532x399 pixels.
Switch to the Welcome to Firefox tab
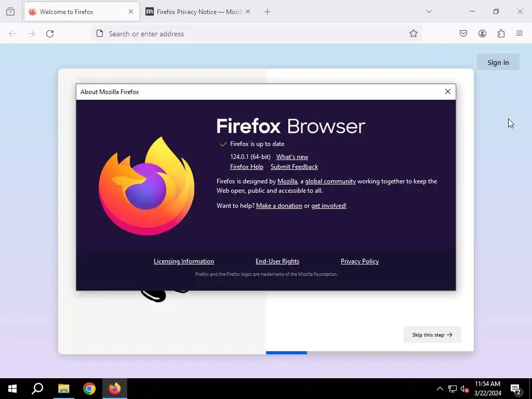pyautogui.click(x=82, y=12)
